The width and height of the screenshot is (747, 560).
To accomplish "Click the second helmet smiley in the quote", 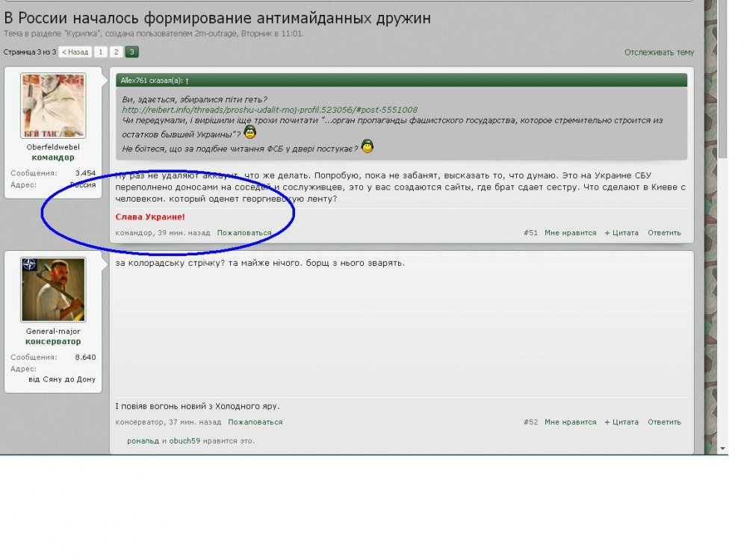I will point(367,146).
